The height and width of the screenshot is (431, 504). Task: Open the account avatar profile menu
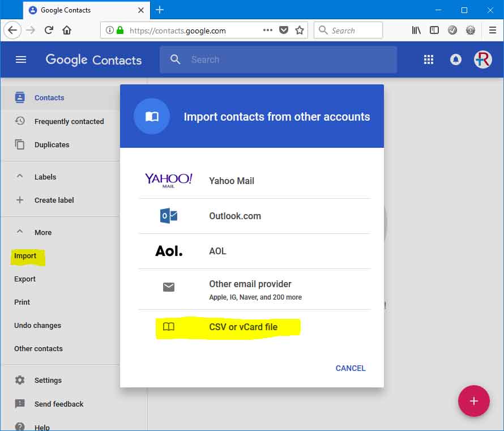tap(483, 60)
